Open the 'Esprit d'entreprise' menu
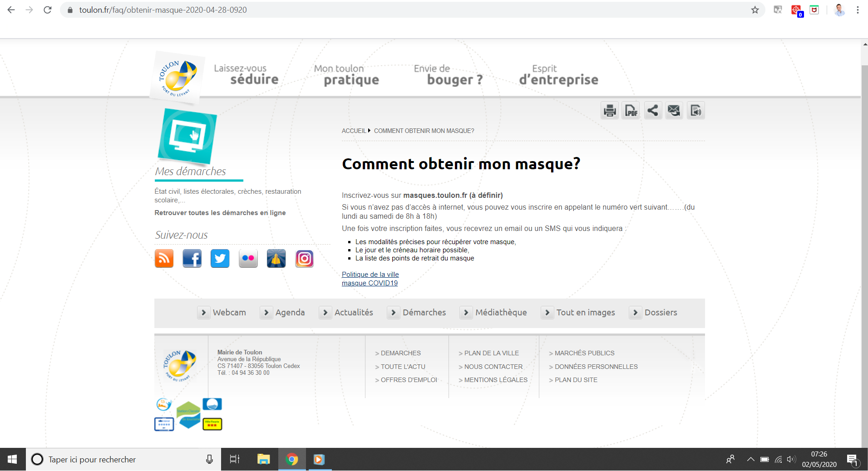868x471 pixels. (558, 75)
